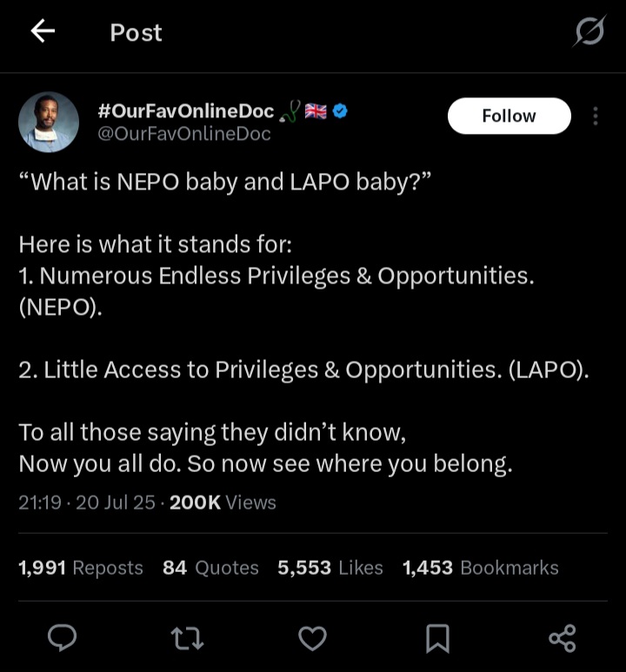Open the OurFavOnlineDoc profile picture
626x672 pixels.
click(49, 123)
